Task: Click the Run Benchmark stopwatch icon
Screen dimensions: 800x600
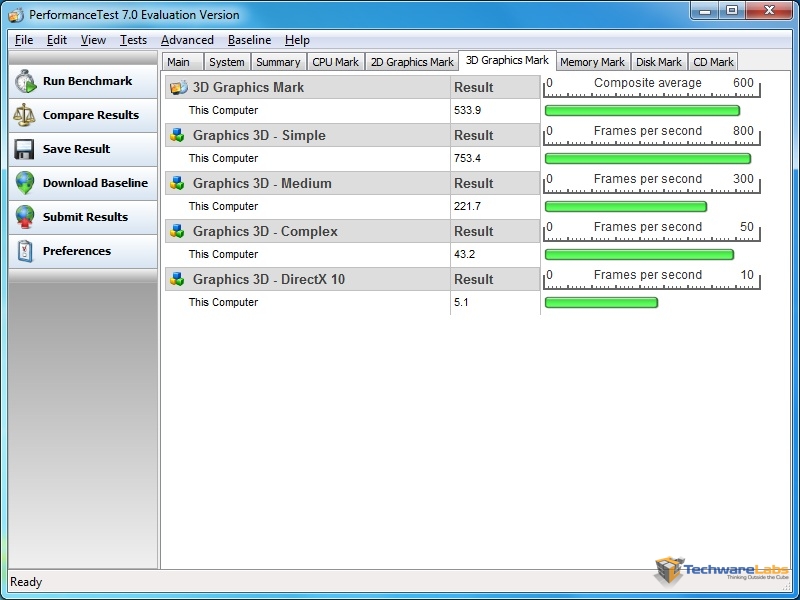Action: click(x=25, y=82)
